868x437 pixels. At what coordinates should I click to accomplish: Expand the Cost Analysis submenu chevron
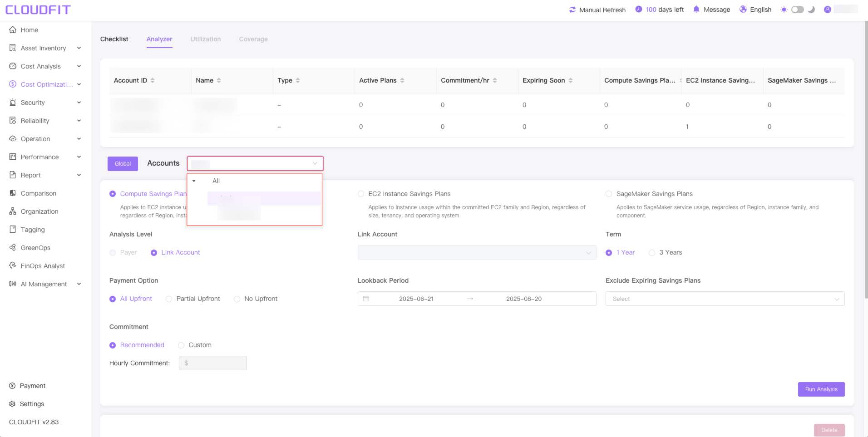coord(79,66)
